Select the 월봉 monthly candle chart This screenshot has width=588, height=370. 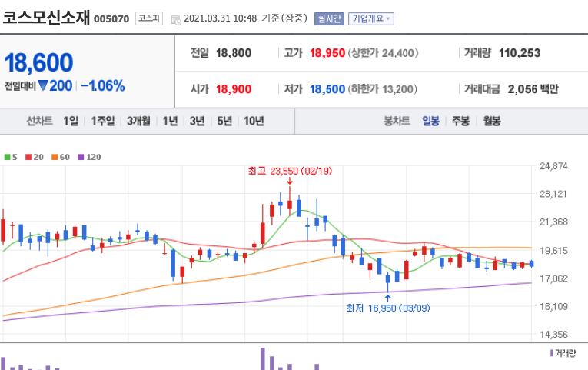[x=492, y=121]
